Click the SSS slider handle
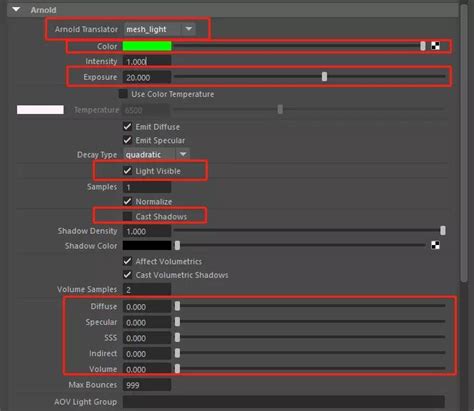 (177, 337)
